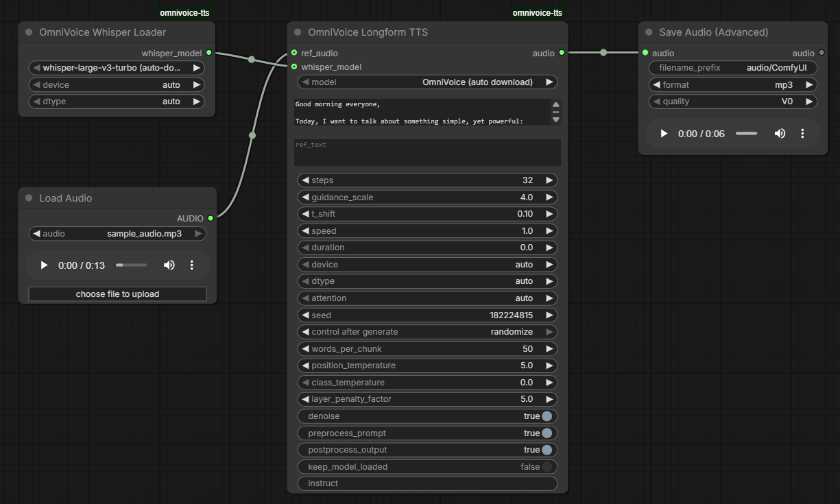Click the OmniVoice Whisper Loader title
Screen dimensions: 840x504
click(x=103, y=32)
